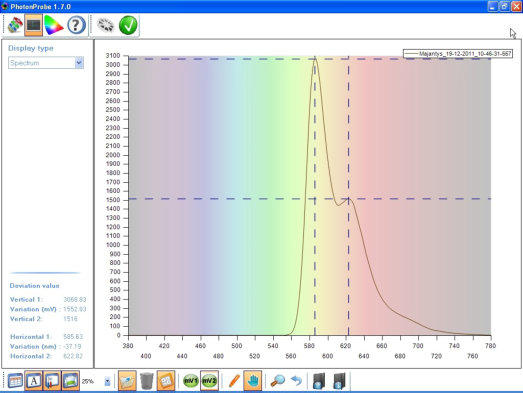Screen dimensions: 523x393
Task: Click the magnifying glass zoom tool
Action: 278,381
